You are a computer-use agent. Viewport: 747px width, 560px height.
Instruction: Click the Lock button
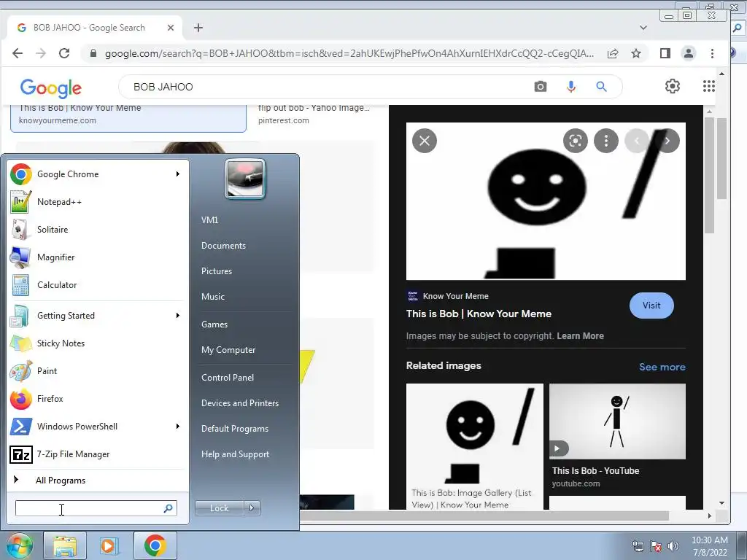pos(220,508)
